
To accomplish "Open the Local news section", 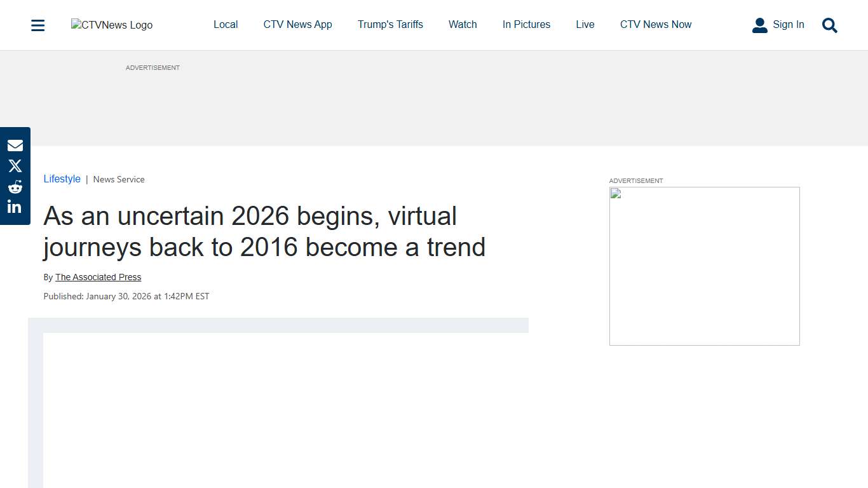I will click(226, 24).
